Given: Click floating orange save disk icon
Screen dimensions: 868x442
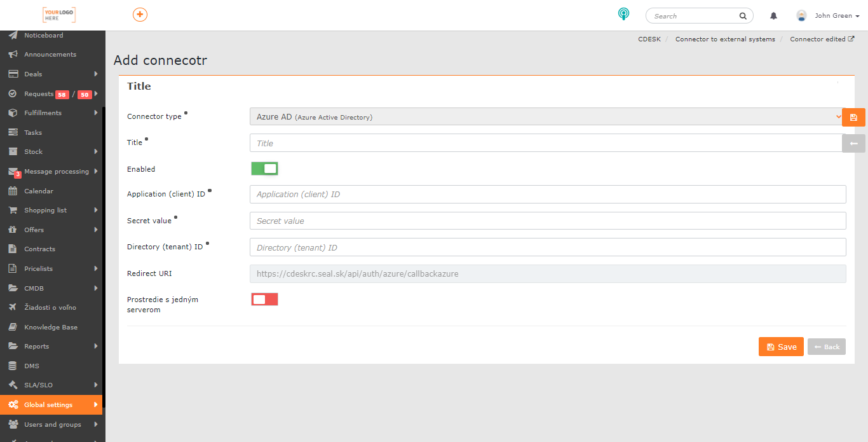Looking at the screenshot, I should 853,118.
